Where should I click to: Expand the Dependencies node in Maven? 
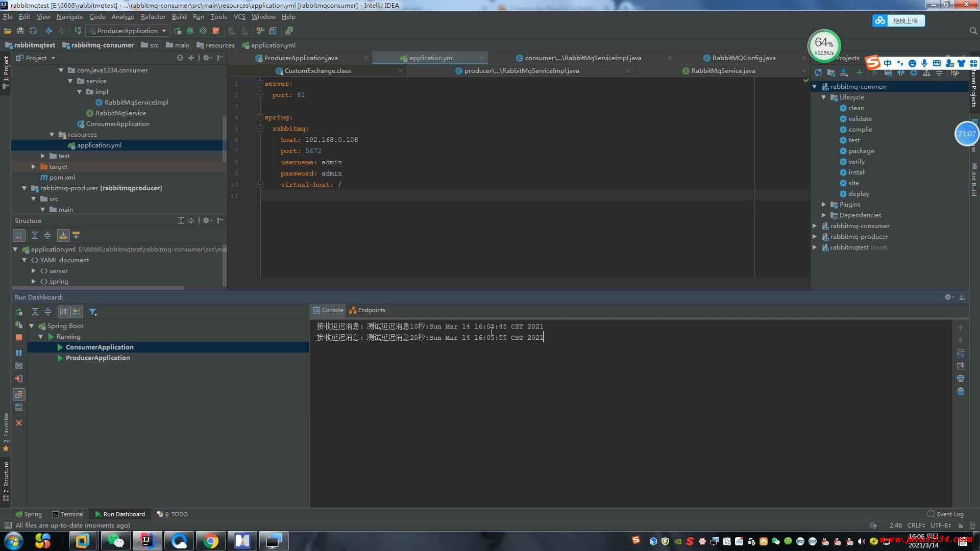pos(824,215)
